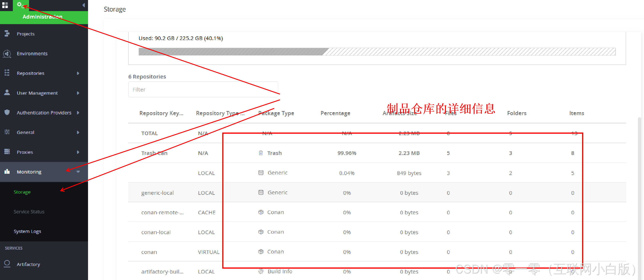The height and width of the screenshot is (280, 644).
Task: Expand the User Management submenu arrow
Action: click(x=78, y=93)
